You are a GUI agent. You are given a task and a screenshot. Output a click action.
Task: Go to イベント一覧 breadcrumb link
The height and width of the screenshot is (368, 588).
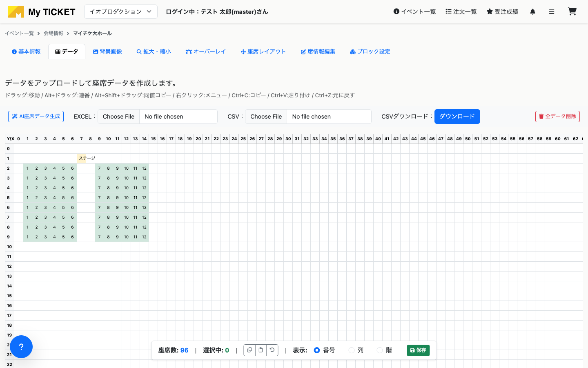click(19, 33)
